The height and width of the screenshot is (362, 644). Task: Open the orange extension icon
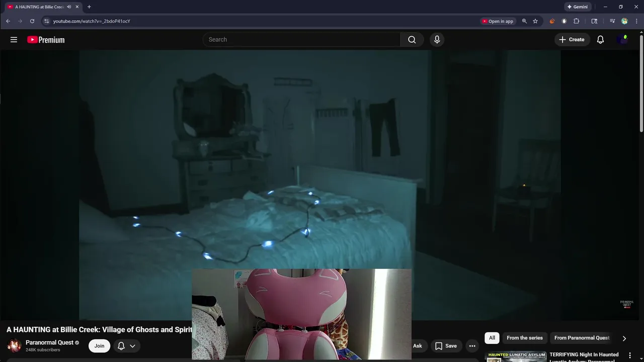pos(552,21)
